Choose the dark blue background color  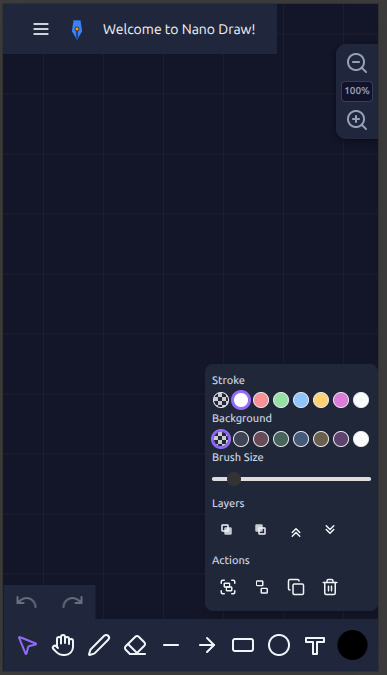pos(301,439)
